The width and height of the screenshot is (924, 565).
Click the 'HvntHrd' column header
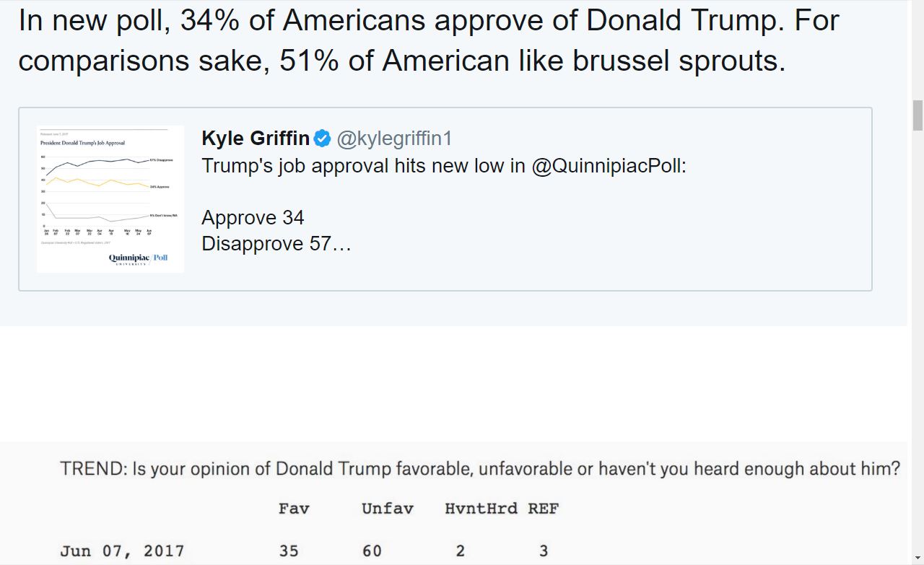pyautogui.click(x=481, y=509)
